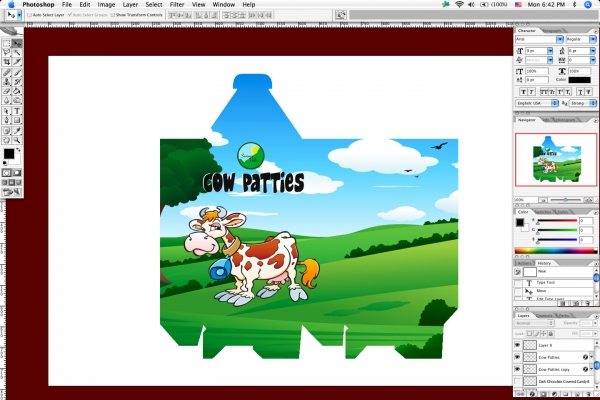Screen dimensions: 600x400
Task: Select the Eyedropper tool
Action: point(16,131)
